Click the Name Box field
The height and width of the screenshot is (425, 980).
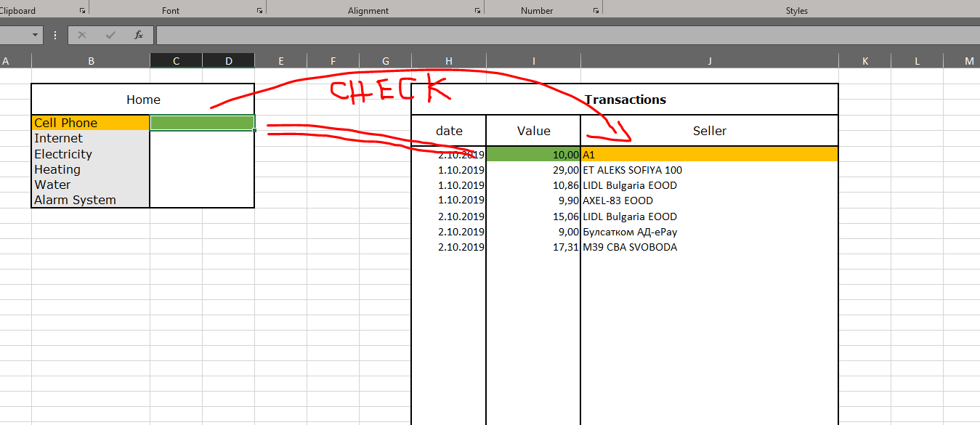(16, 34)
